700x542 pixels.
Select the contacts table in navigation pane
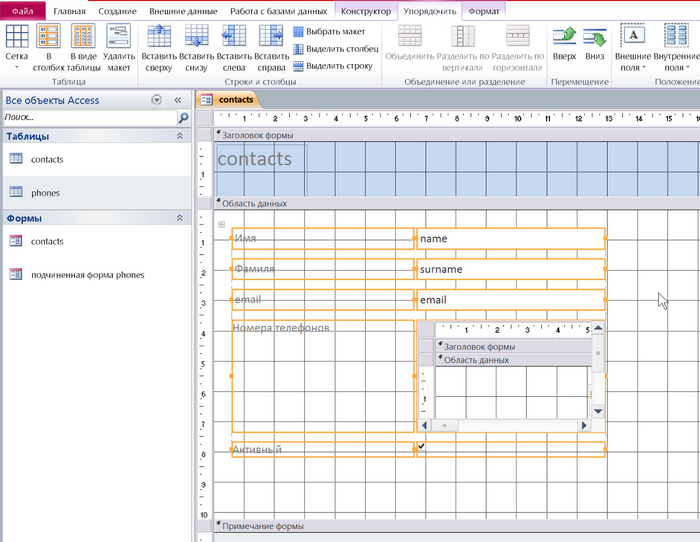(97, 159)
